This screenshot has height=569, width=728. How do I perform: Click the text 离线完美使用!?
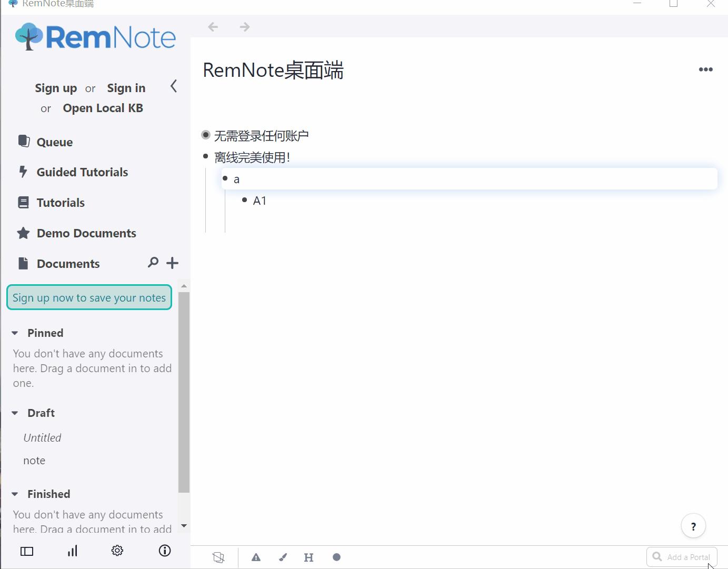click(x=252, y=157)
